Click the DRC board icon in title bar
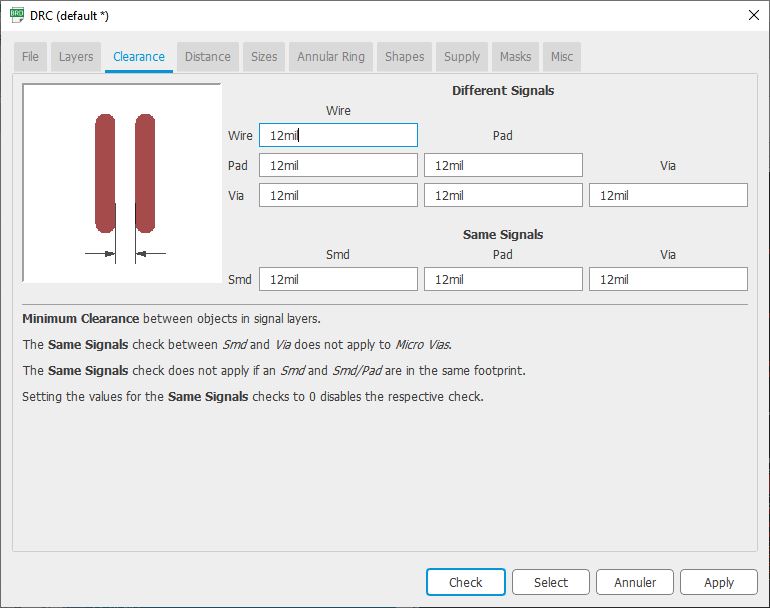 click(x=17, y=15)
